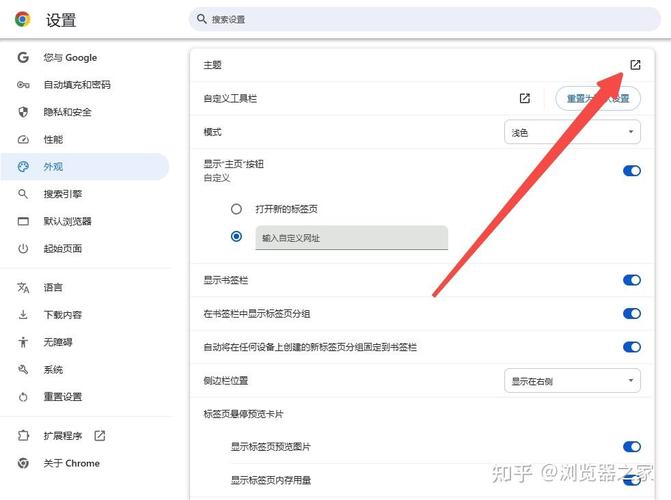This screenshot has height=500, width=671.
Task: Open 性能 settings section
Action: click(x=86, y=140)
